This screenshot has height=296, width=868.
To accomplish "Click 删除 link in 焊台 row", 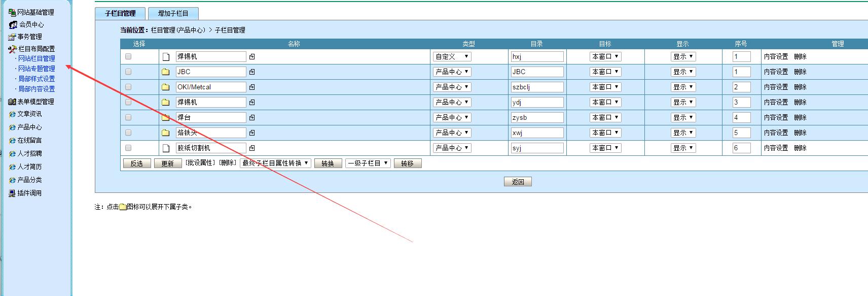I will click(800, 117).
